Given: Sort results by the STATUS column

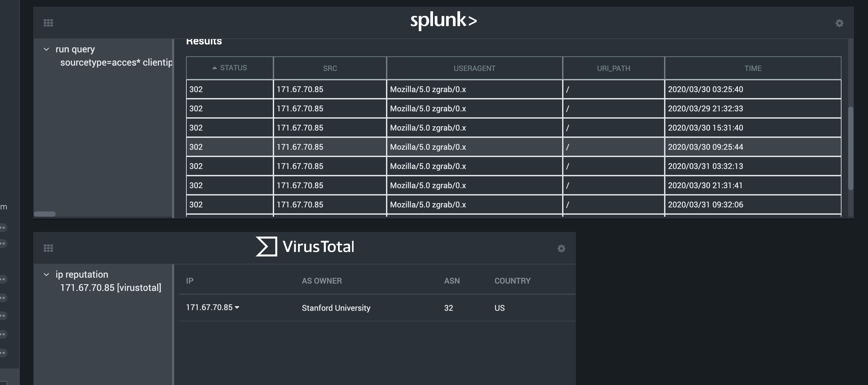Looking at the screenshot, I should point(229,68).
